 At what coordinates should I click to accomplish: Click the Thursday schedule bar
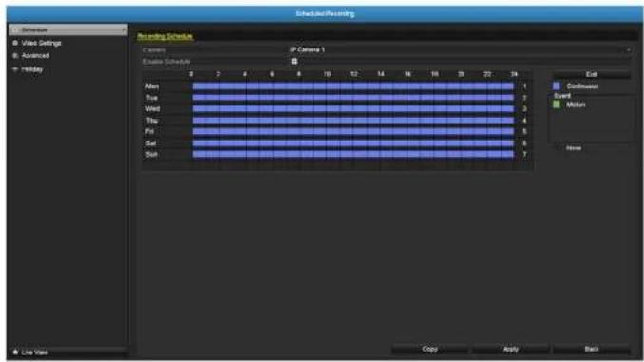352,121
